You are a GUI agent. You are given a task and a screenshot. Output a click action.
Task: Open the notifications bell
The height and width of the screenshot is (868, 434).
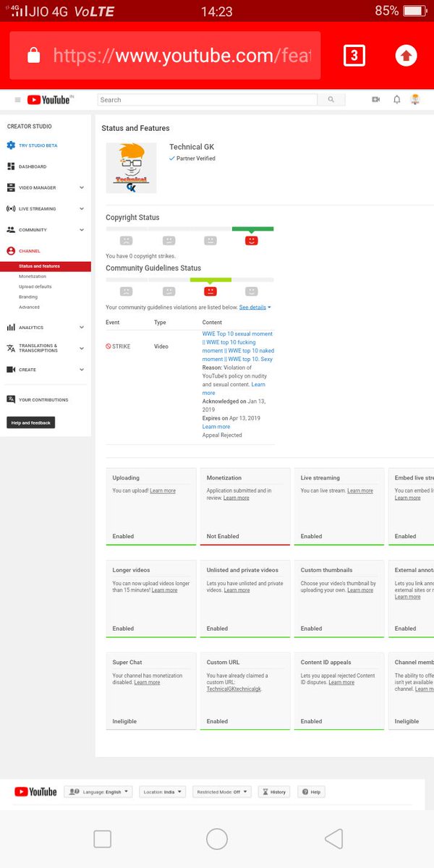coord(396,100)
